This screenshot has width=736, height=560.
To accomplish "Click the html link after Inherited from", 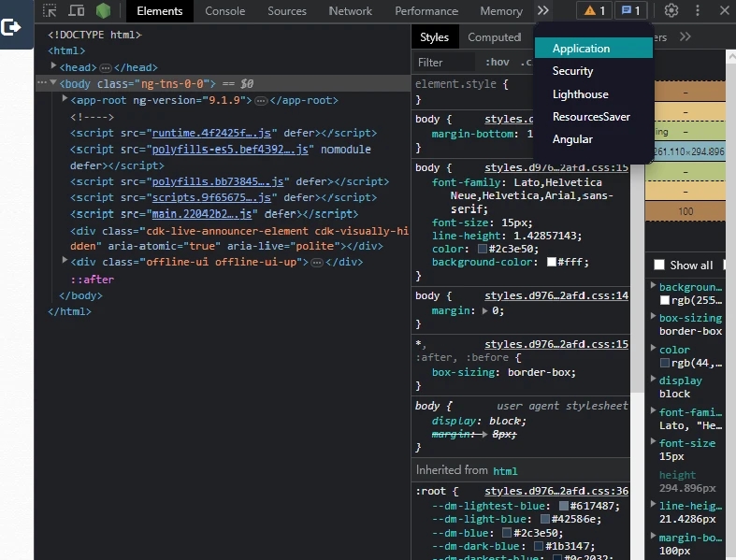I will 505,471.
